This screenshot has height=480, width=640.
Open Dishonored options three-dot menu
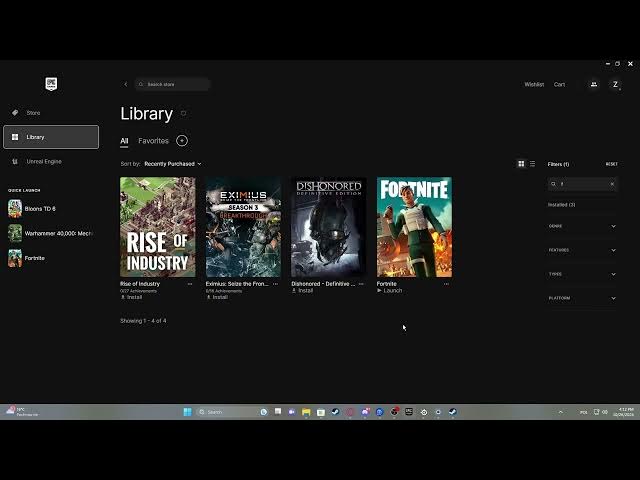[x=361, y=284]
